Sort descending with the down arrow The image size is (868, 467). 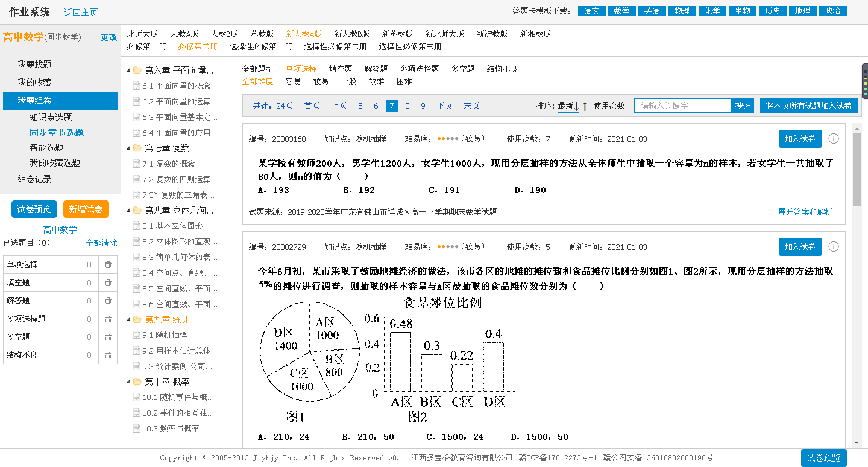coord(577,106)
